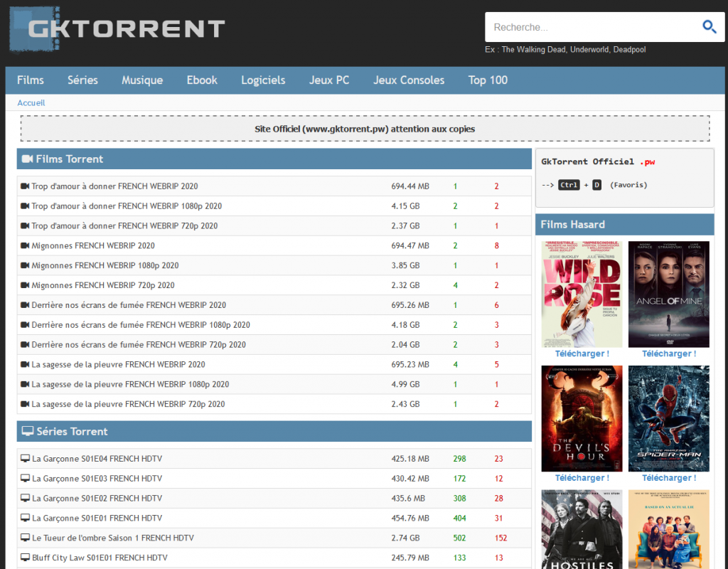Click monitor icon beside La Garçonne S01E01
Screen dimensions: 728x569
[x=25, y=518]
